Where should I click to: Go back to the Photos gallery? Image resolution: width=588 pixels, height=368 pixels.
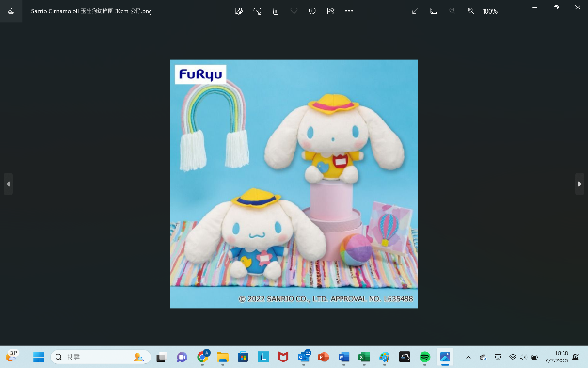tap(10, 11)
